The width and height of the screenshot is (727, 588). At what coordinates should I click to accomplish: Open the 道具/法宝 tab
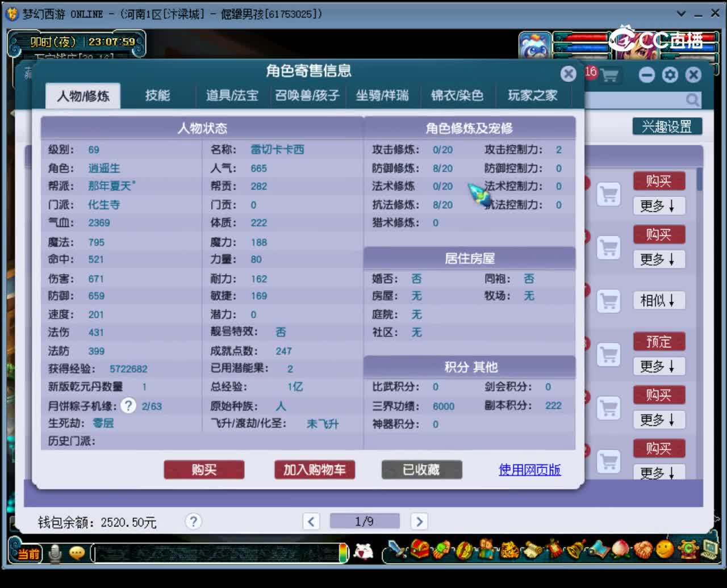[x=232, y=95]
